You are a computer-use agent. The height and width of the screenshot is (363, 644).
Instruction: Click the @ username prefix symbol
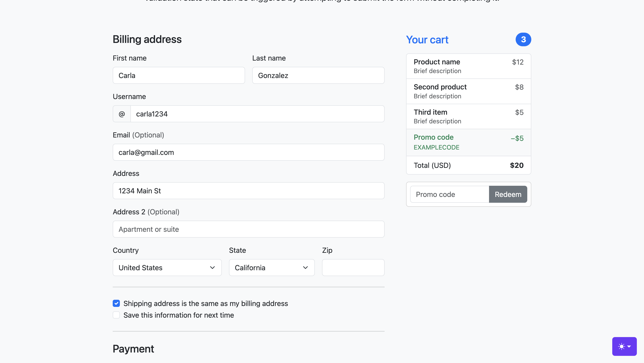pyautogui.click(x=122, y=114)
